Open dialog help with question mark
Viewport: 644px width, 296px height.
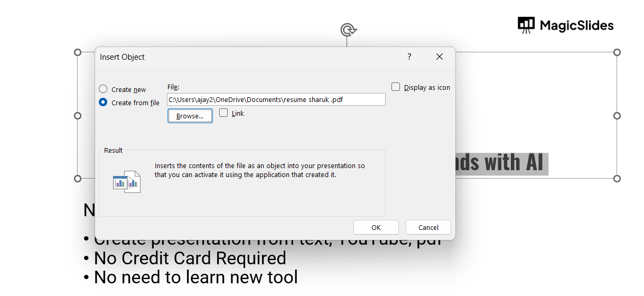pyautogui.click(x=409, y=57)
